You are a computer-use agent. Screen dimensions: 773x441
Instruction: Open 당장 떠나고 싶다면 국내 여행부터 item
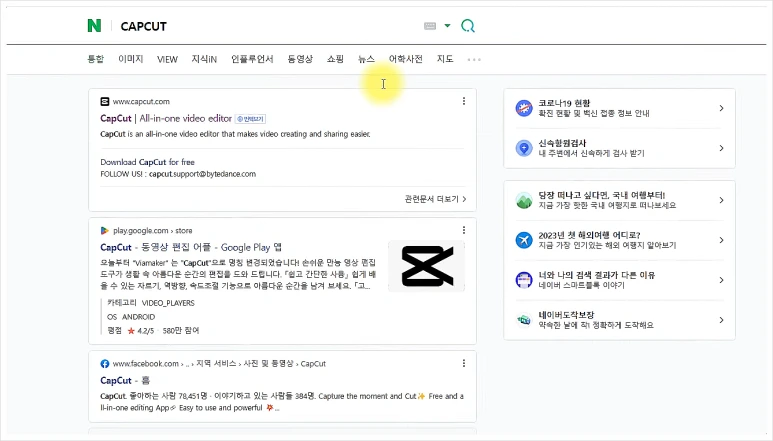pyautogui.click(x=619, y=200)
